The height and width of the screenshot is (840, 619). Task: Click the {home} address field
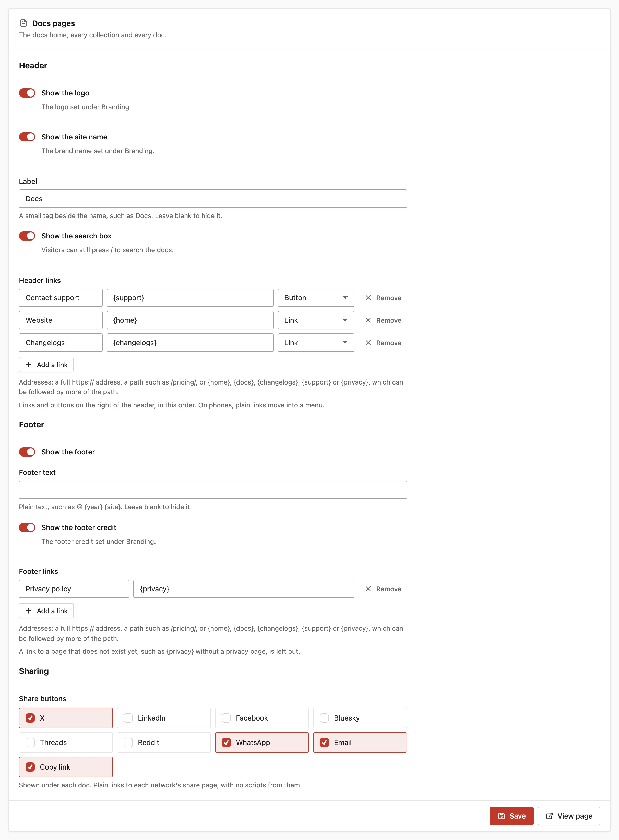[x=190, y=320]
